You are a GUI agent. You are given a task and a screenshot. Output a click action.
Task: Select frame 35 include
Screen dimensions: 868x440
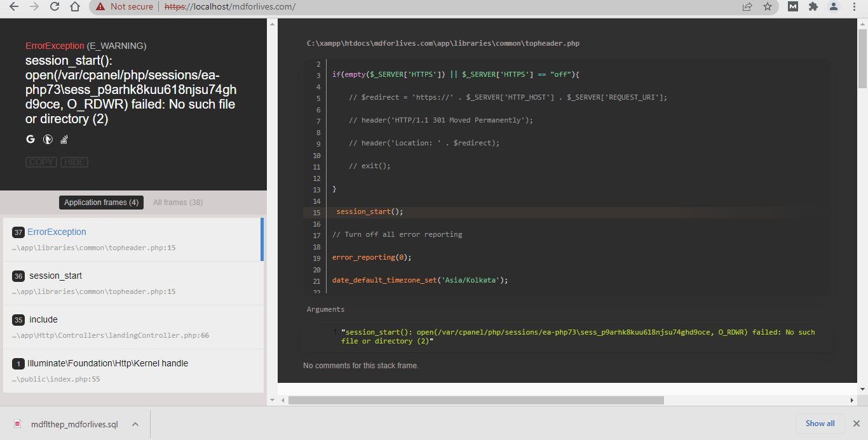133,327
